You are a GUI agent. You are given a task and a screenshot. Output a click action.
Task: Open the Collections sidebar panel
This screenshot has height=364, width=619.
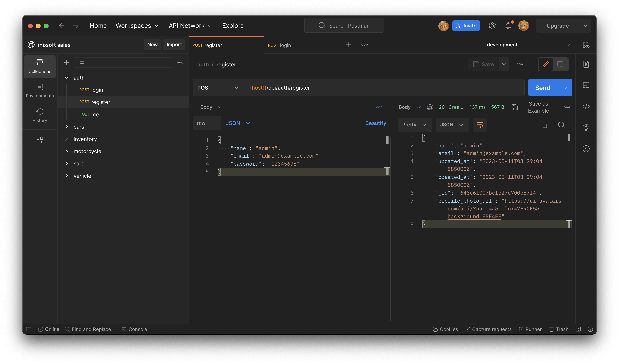coord(40,67)
